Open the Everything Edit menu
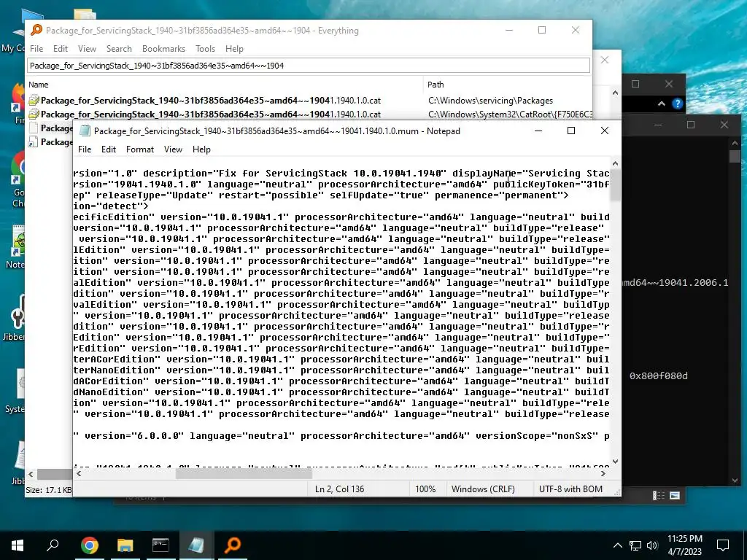Image resolution: width=747 pixels, height=560 pixels. pos(60,49)
